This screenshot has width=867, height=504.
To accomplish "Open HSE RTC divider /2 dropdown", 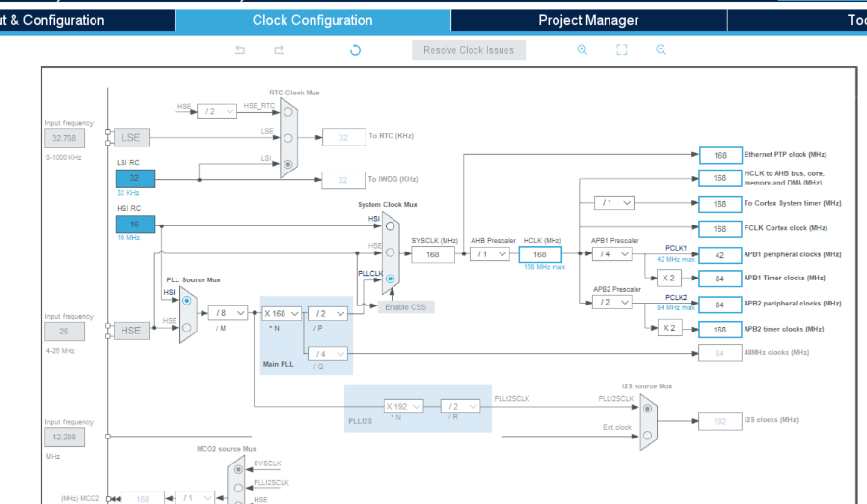I will (217, 111).
